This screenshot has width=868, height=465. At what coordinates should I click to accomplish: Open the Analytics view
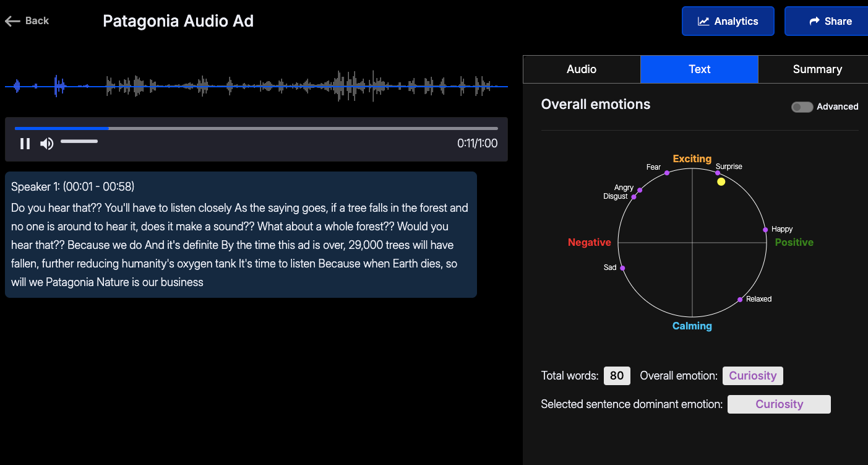pyautogui.click(x=728, y=21)
